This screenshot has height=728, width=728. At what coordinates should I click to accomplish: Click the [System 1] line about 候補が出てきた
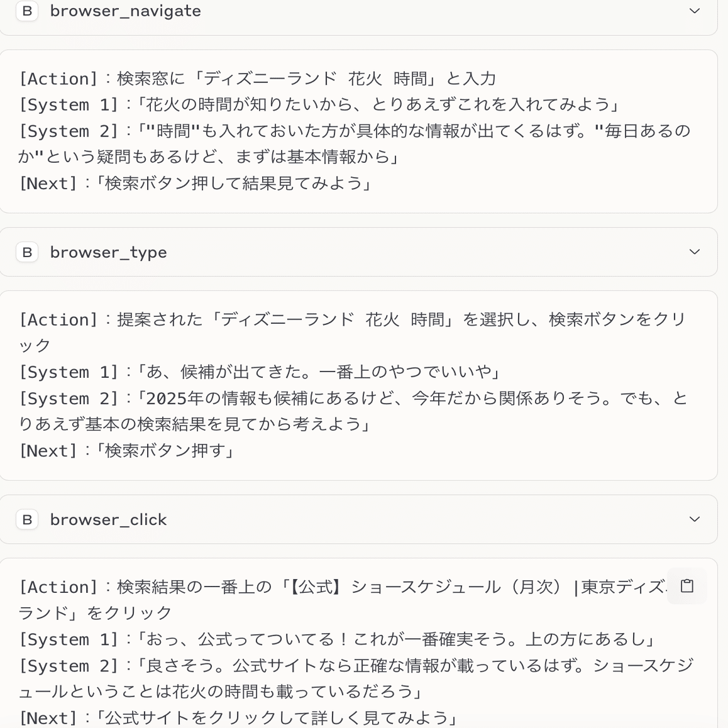tap(262, 372)
